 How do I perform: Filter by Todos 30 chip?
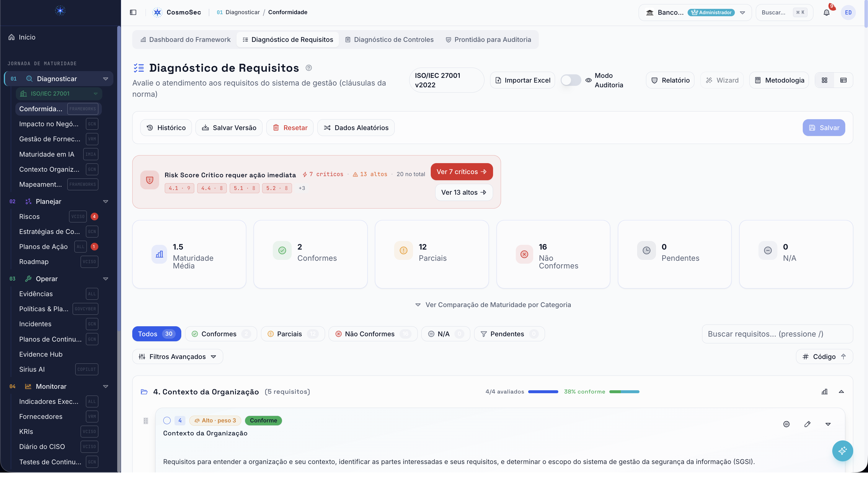click(156, 334)
